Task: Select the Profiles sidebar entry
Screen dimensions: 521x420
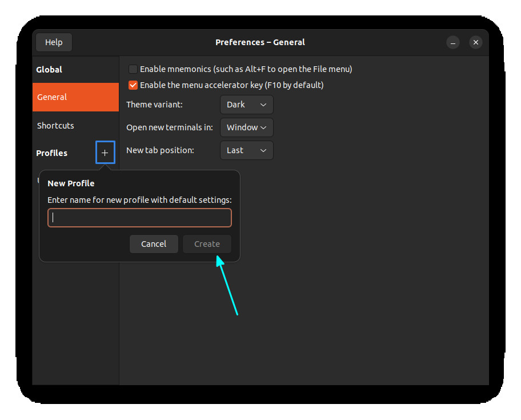Action: (x=52, y=153)
